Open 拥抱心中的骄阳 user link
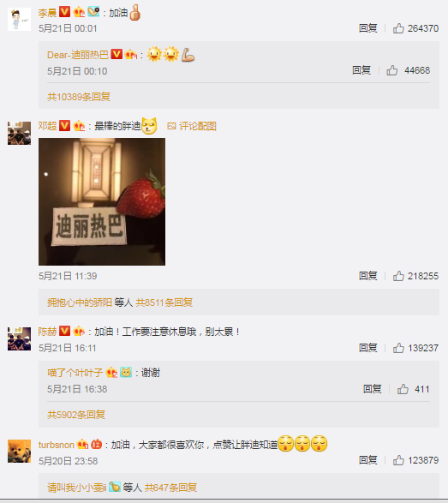The image size is (448, 503). [x=80, y=302]
